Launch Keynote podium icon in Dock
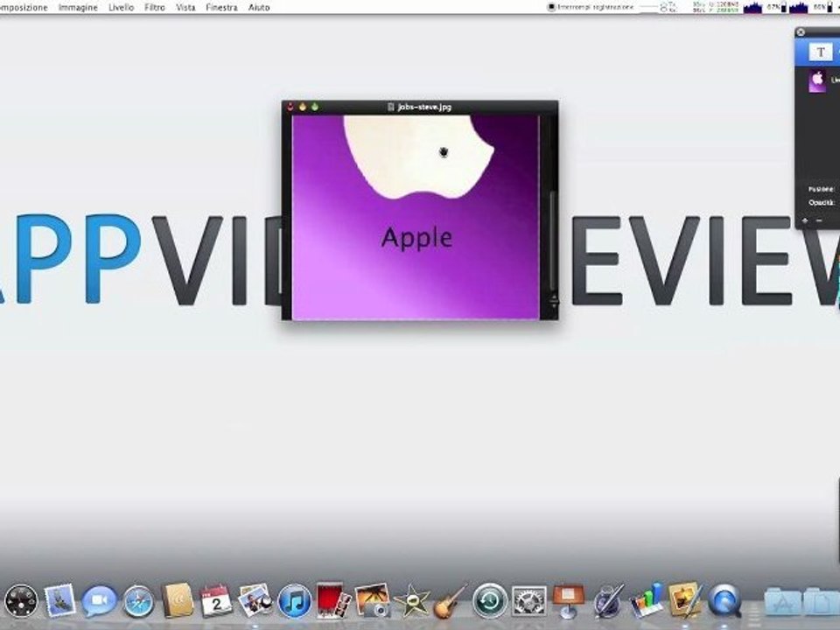 569,600
